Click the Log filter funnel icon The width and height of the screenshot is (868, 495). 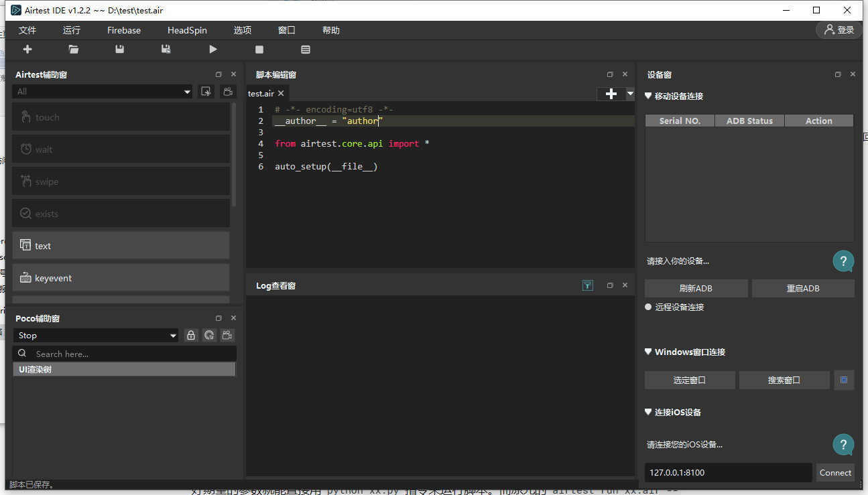click(x=588, y=285)
